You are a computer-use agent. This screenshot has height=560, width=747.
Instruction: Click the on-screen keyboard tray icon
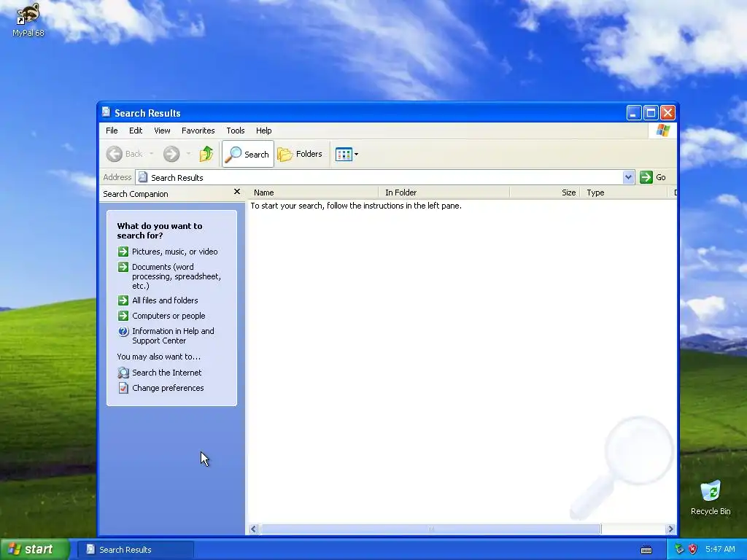(646, 550)
